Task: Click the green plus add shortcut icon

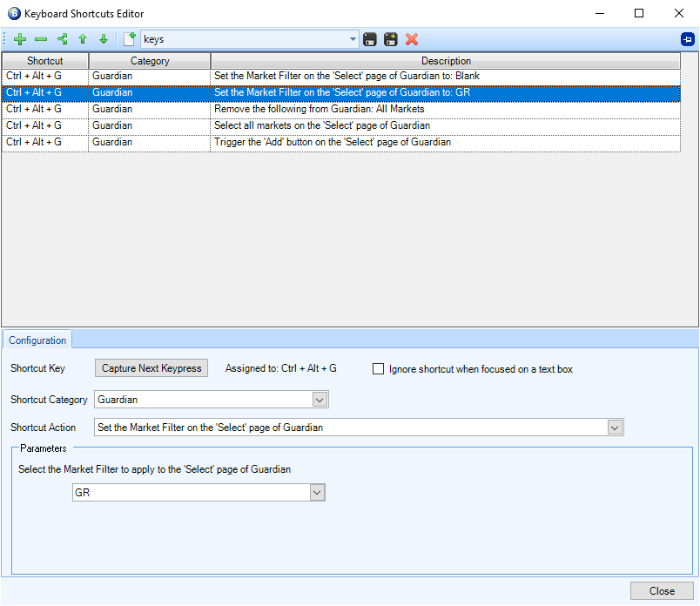Action: click(x=20, y=39)
